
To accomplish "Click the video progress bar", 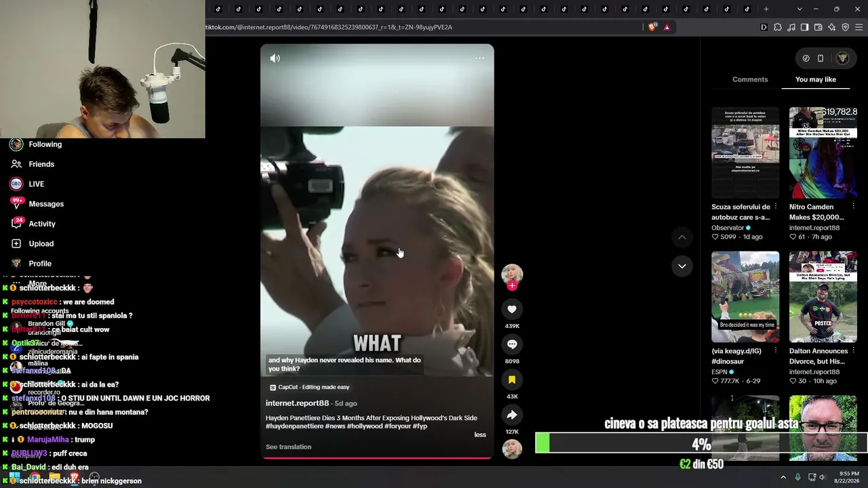I will (377, 458).
